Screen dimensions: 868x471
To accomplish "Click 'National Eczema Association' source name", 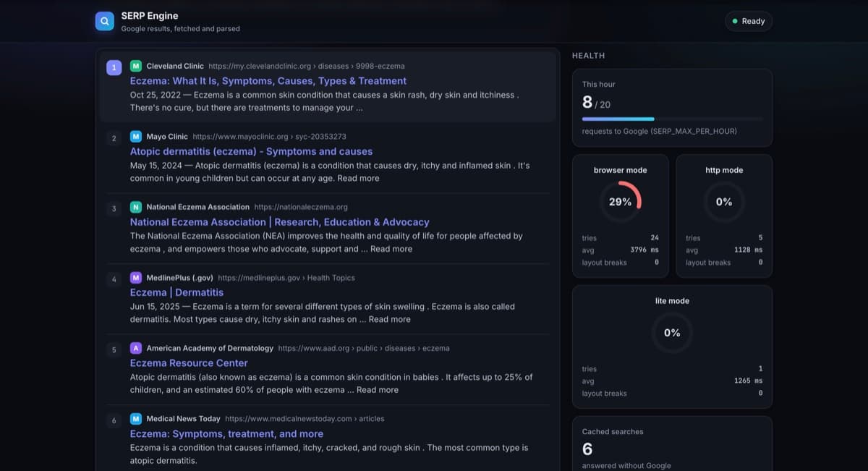I will (197, 207).
